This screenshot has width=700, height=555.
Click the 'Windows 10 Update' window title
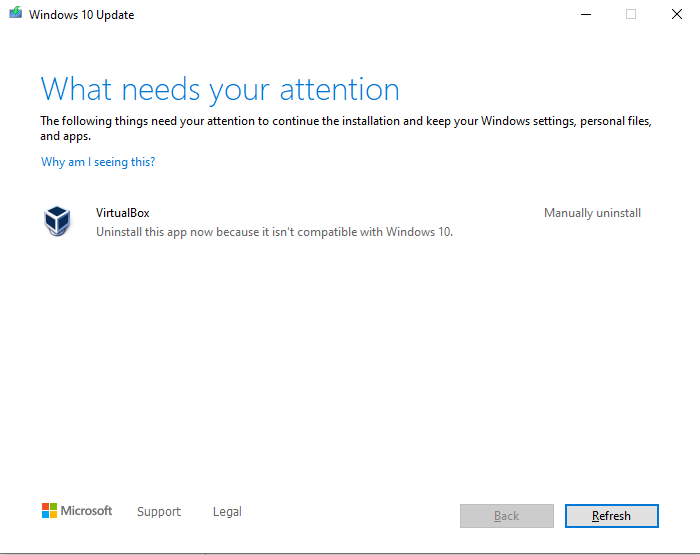coord(81,15)
